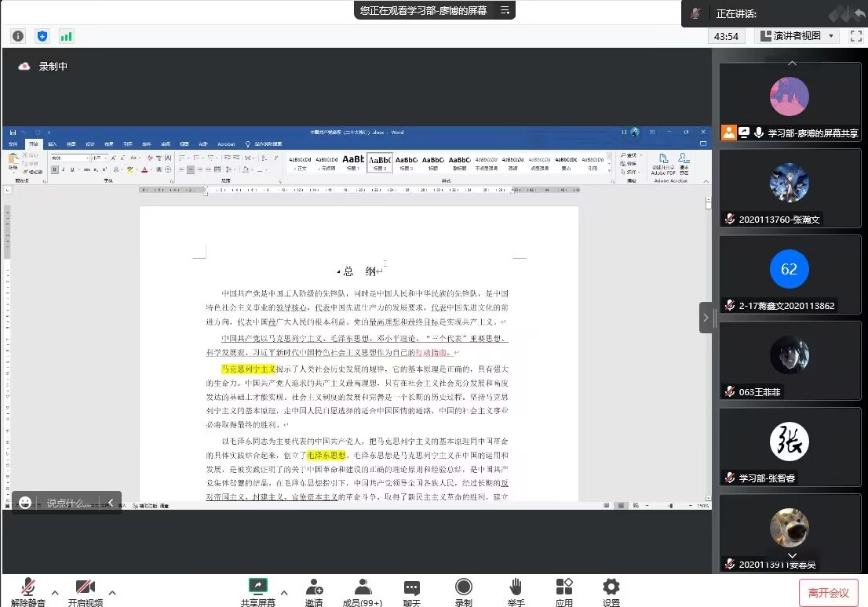Screen dimensions: 868x607
Task: Open the 成员 members list
Action: point(363,591)
